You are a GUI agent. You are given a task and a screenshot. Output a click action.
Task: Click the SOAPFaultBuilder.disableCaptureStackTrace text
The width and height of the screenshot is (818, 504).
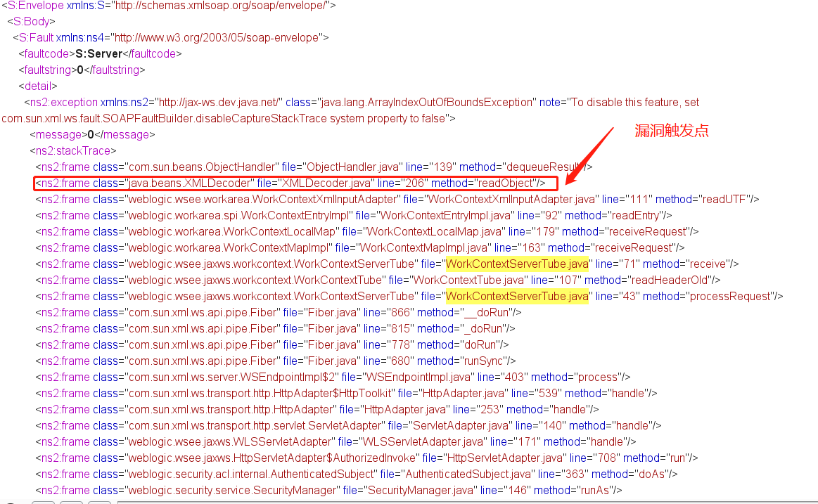[x=216, y=118]
